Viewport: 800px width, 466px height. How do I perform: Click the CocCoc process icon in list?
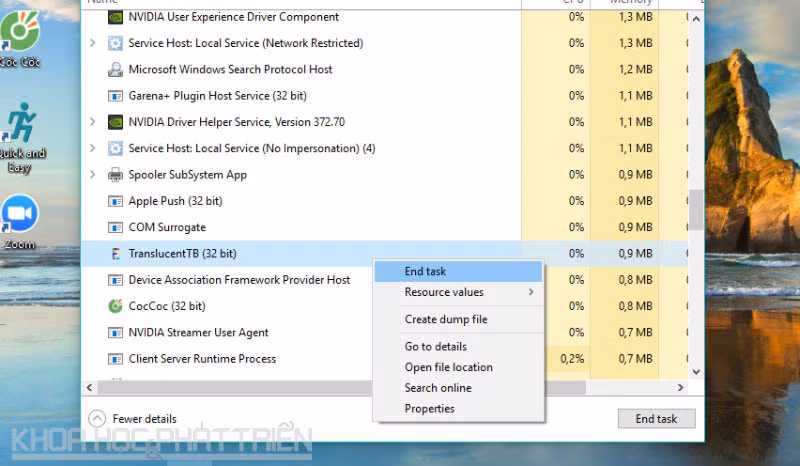click(x=115, y=306)
